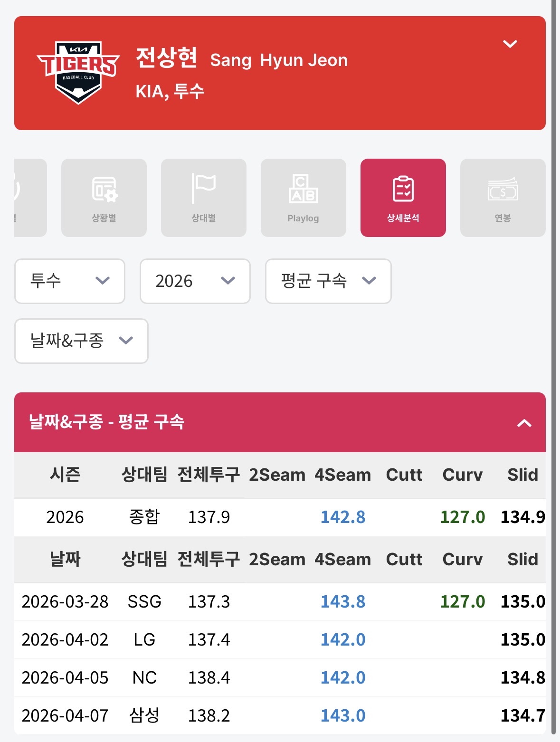Click the 전체투구 column header in season row
Screen dimensions: 560x742
pos(209,475)
